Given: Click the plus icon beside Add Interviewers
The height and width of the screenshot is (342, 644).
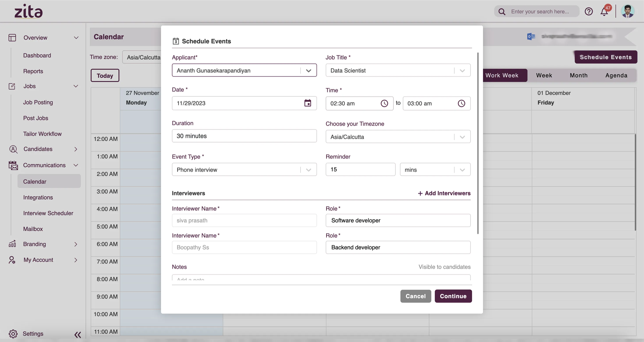Looking at the screenshot, I should (420, 193).
